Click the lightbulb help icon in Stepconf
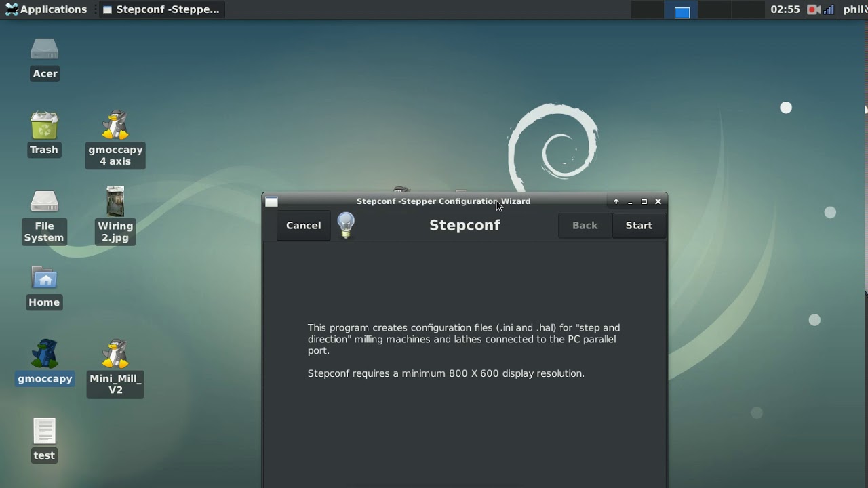The width and height of the screenshot is (868, 488). coord(346,225)
